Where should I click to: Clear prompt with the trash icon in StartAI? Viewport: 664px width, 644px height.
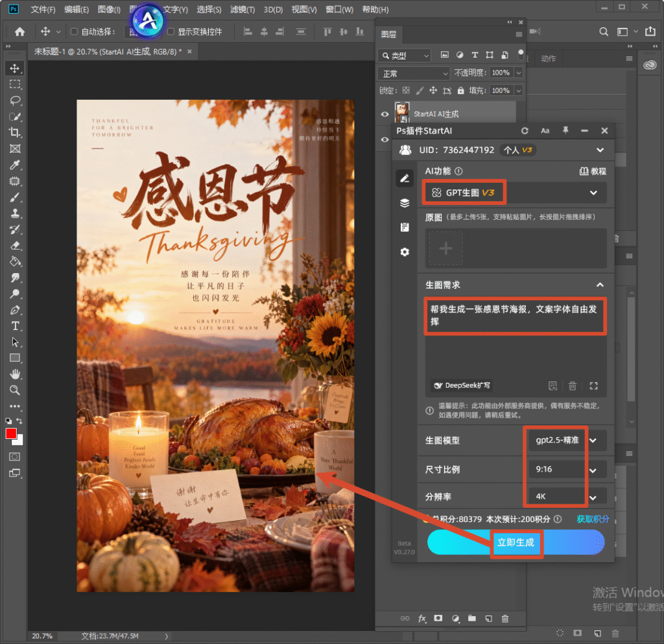click(x=573, y=386)
